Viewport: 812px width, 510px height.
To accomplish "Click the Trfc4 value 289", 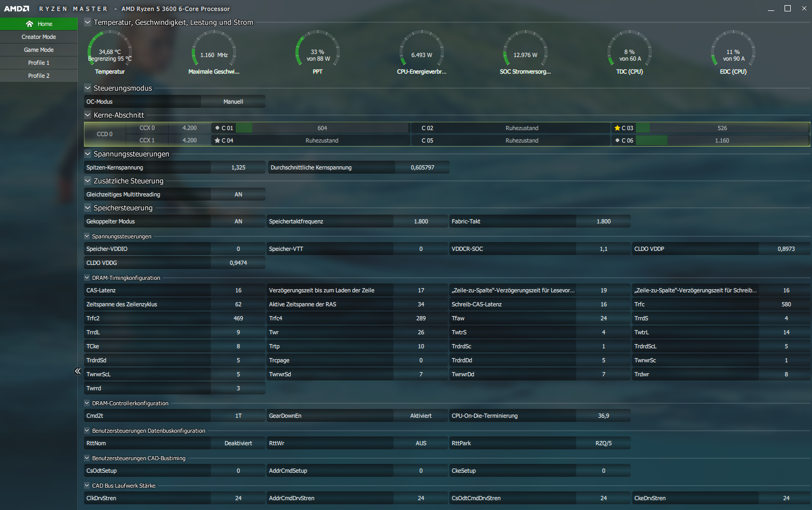I will [x=421, y=318].
